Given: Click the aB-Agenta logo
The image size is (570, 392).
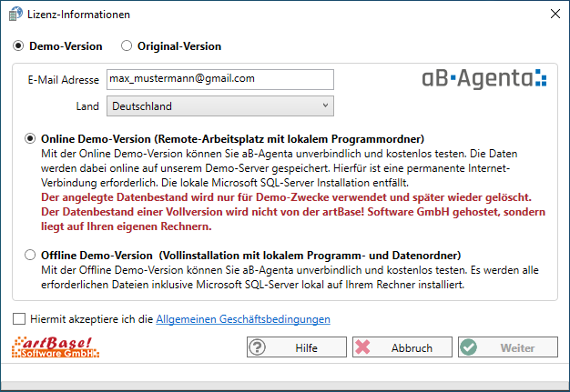Looking at the screenshot, I should point(483,78).
